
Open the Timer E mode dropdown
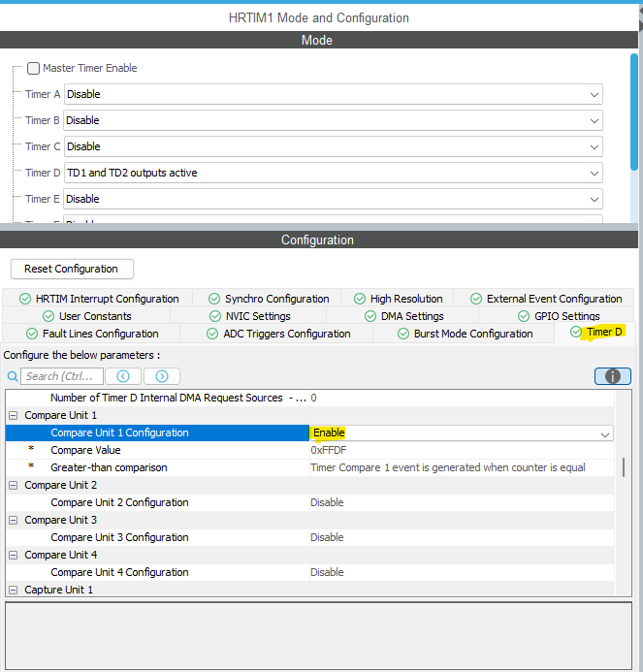click(x=334, y=199)
